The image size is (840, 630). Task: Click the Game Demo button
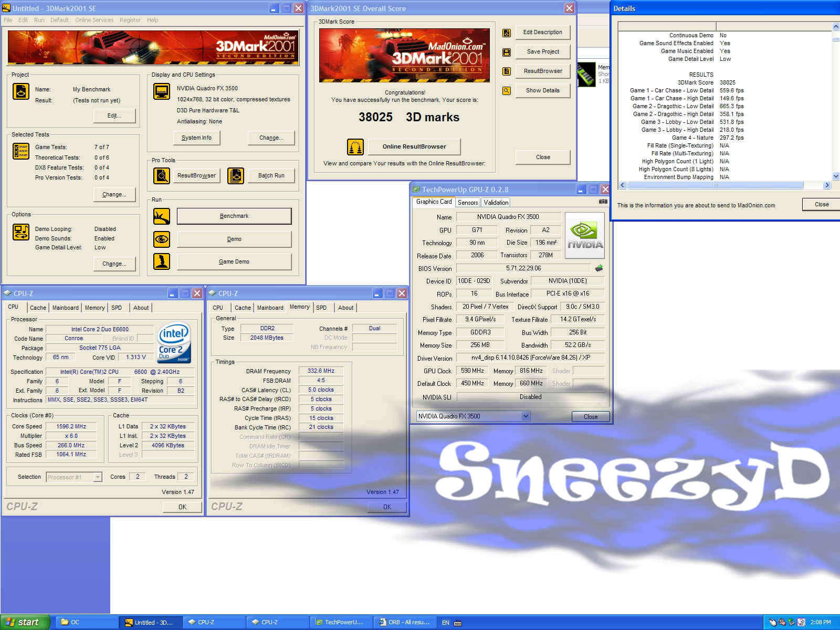tap(234, 261)
